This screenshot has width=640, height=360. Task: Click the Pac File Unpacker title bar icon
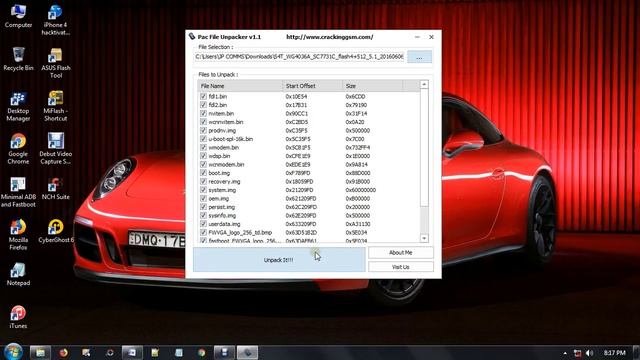pos(192,37)
